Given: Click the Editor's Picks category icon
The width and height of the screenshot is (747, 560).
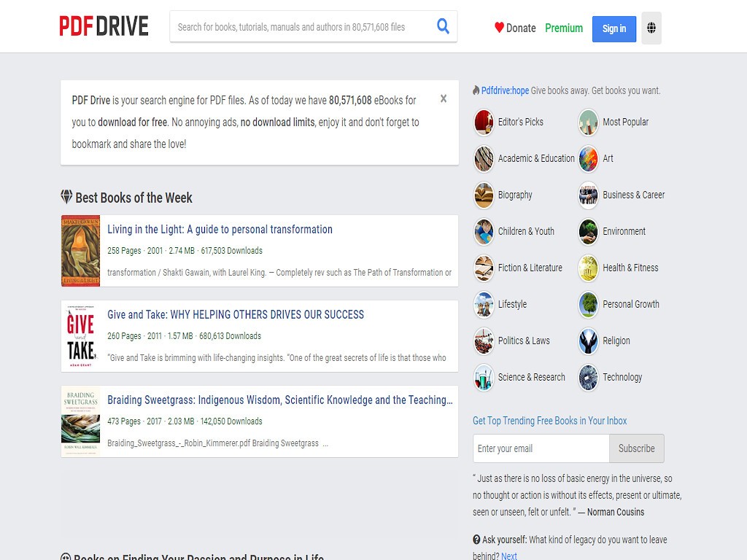Looking at the screenshot, I should coord(484,122).
